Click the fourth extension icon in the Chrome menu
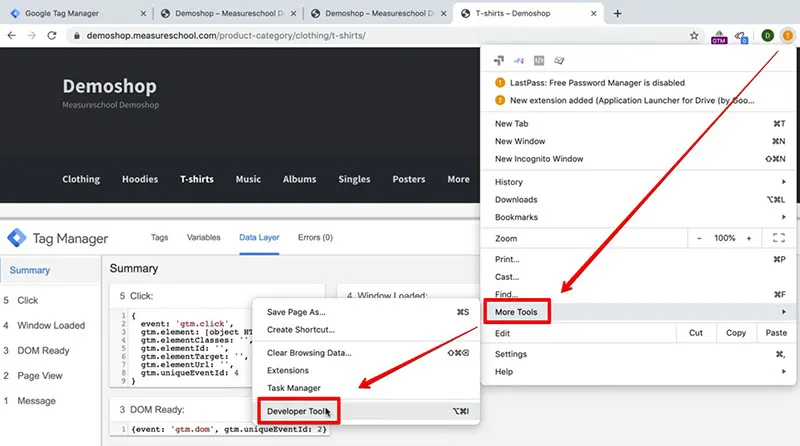Image resolution: width=800 pixels, height=446 pixels. pos(559,60)
